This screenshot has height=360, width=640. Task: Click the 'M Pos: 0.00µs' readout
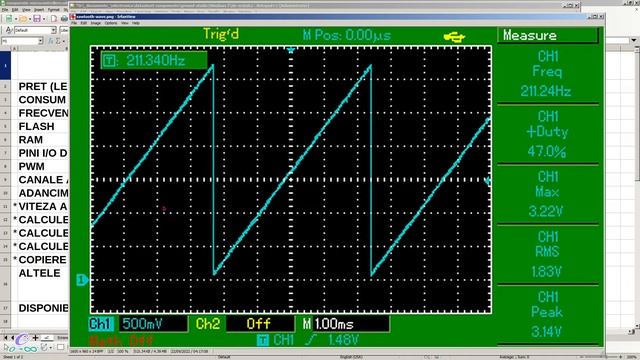pos(347,35)
